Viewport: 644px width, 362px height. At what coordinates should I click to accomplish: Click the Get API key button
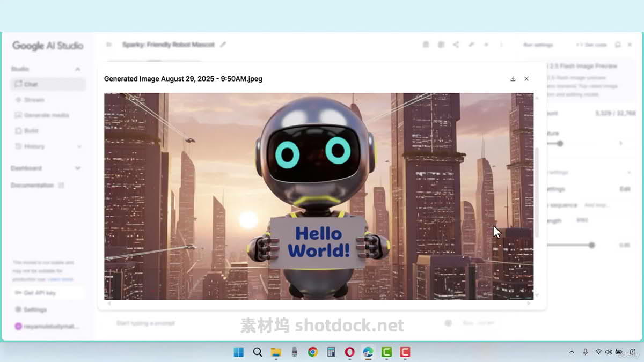pyautogui.click(x=39, y=293)
